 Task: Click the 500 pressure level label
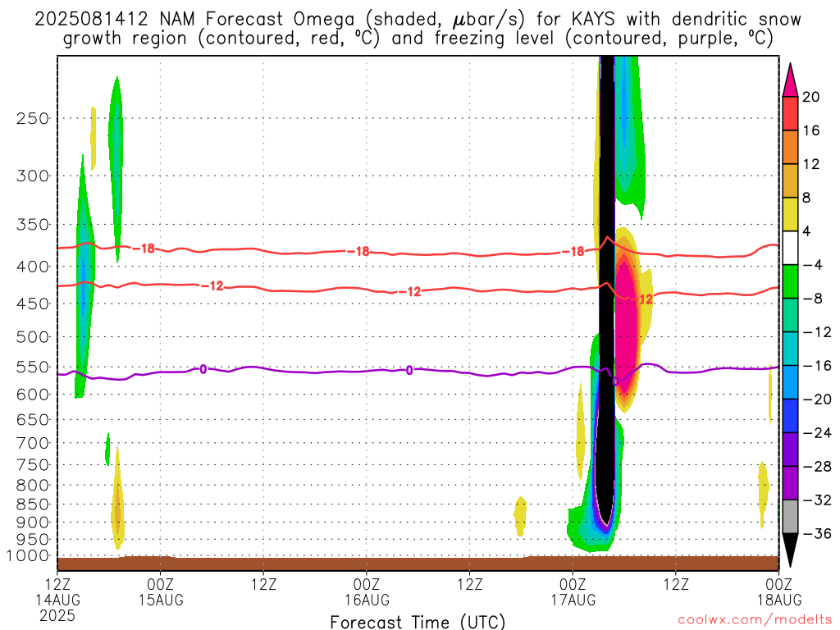33,337
